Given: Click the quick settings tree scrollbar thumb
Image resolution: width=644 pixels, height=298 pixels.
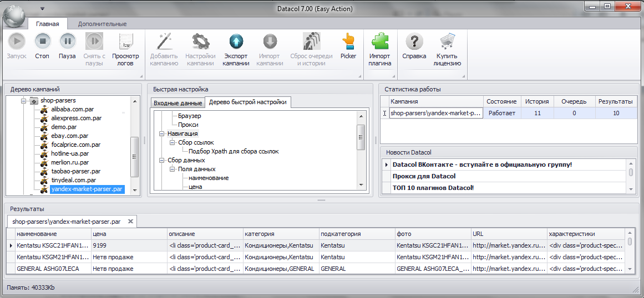Looking at the screenshot, I should pyautogui.click(x=361, y=137).
